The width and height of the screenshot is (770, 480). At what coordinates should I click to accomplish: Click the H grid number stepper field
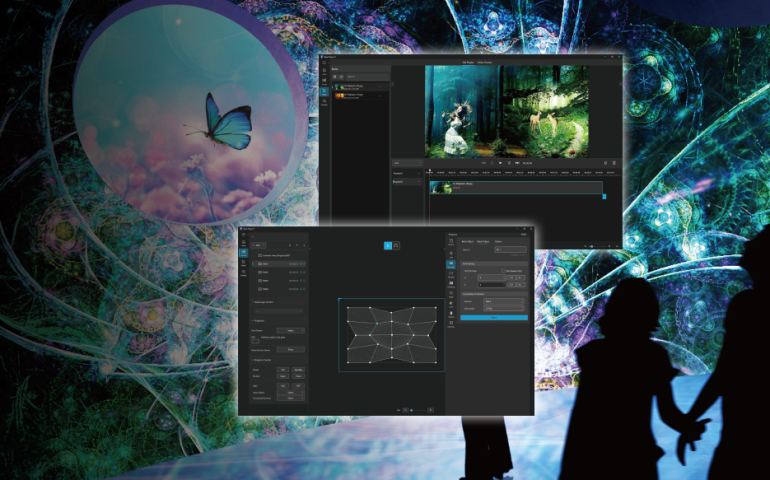pos(492,278)
